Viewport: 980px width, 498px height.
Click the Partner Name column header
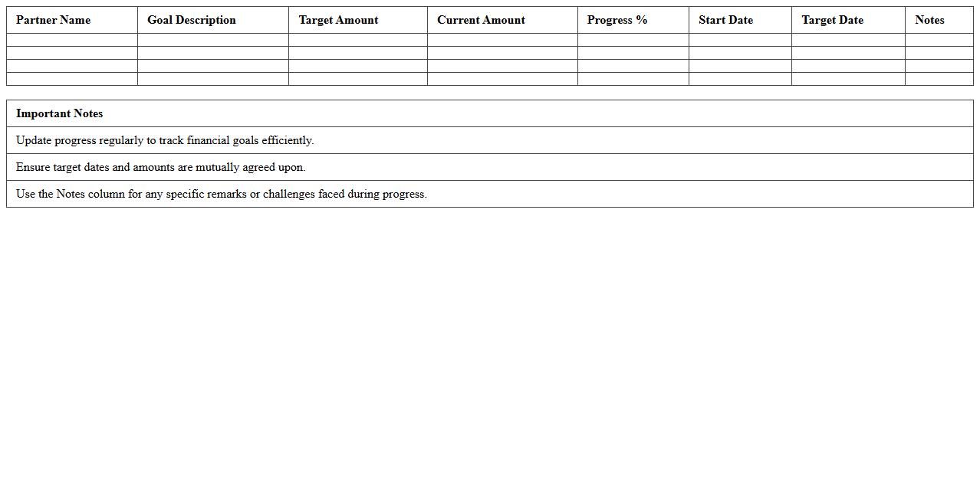click(x=53, y=20)
